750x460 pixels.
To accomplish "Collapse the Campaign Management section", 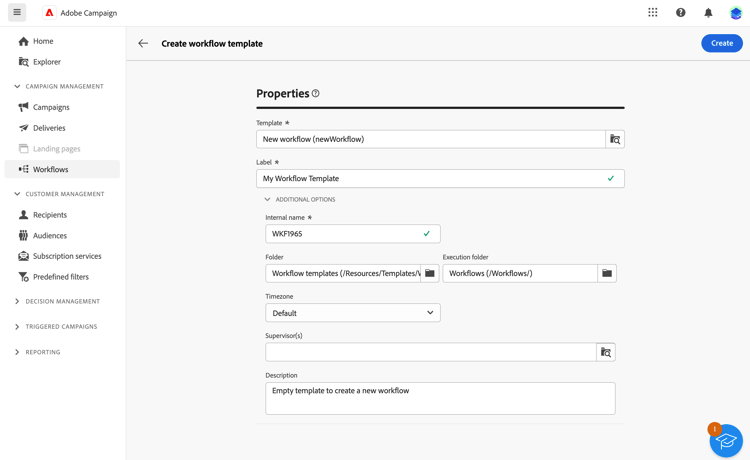I will 17,87.
